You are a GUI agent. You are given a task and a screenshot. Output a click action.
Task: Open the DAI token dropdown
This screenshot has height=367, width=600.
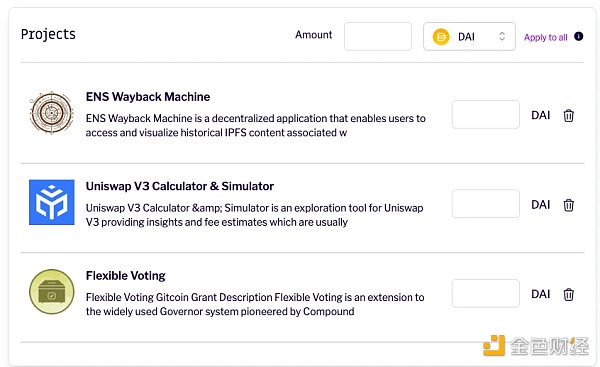[x=469, y=36]
